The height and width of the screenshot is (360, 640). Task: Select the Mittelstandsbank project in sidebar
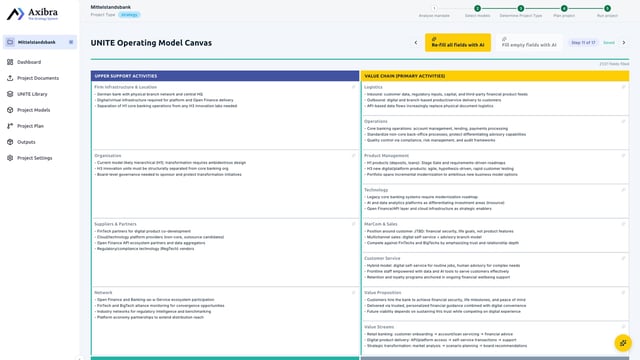[x=40, y=42]
